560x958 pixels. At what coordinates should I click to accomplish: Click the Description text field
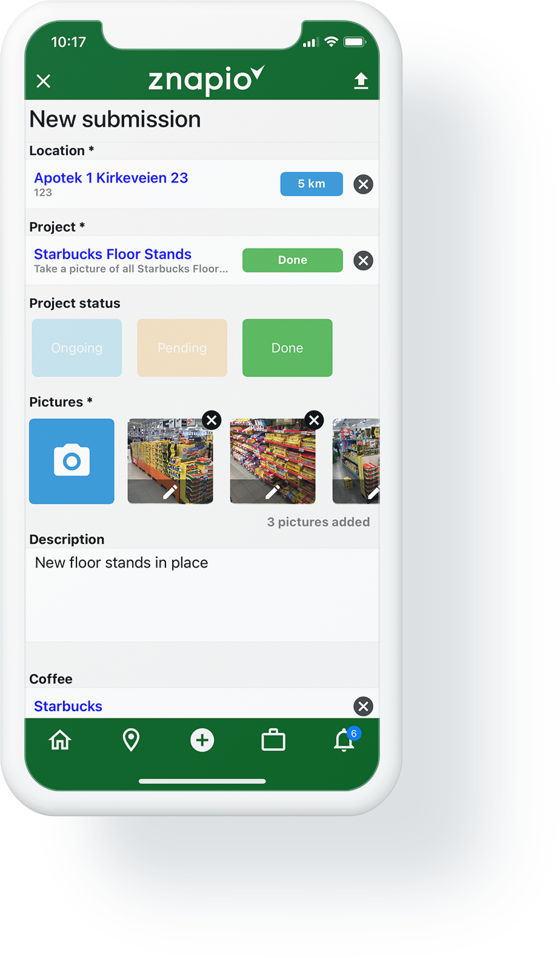click(x=202, y=595)
